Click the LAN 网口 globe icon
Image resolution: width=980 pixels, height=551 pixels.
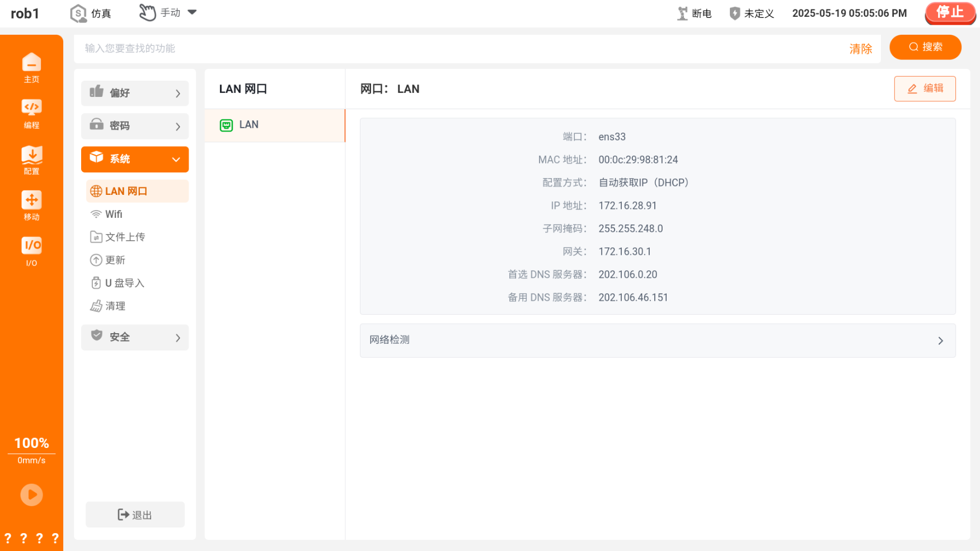point(96,191)
